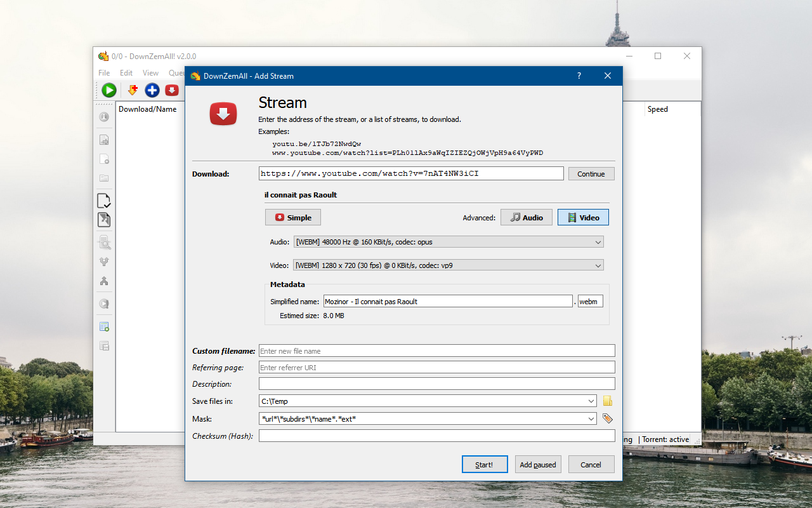
Task: Click the folder browse icon beside Save files in
Action: [608, 401]
